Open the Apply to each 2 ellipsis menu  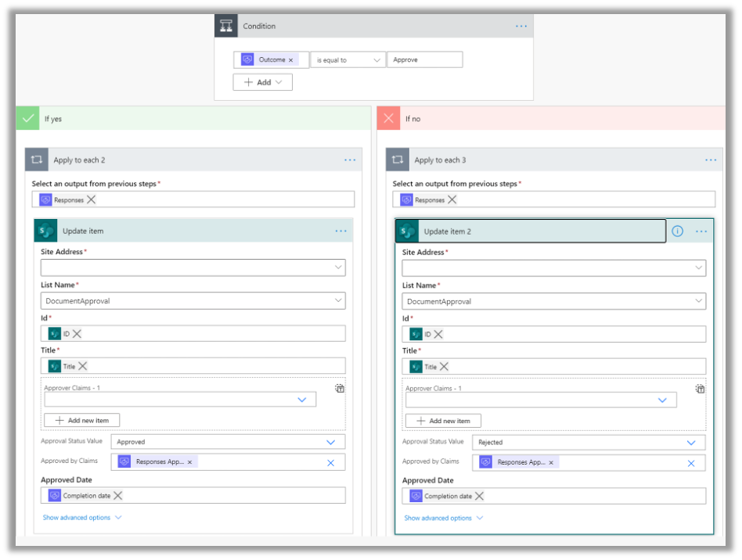tap(350, 160)
